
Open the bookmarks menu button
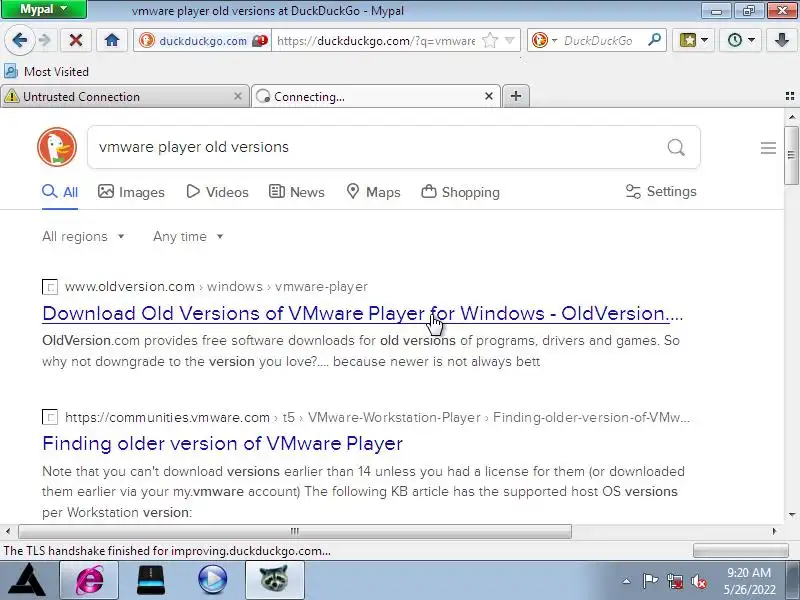point(693,40)
